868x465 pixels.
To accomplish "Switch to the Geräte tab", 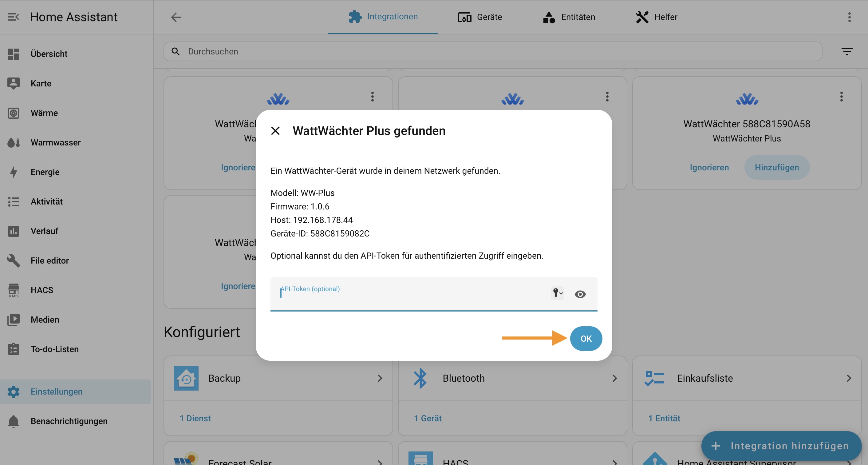I will tap(480, 17).
